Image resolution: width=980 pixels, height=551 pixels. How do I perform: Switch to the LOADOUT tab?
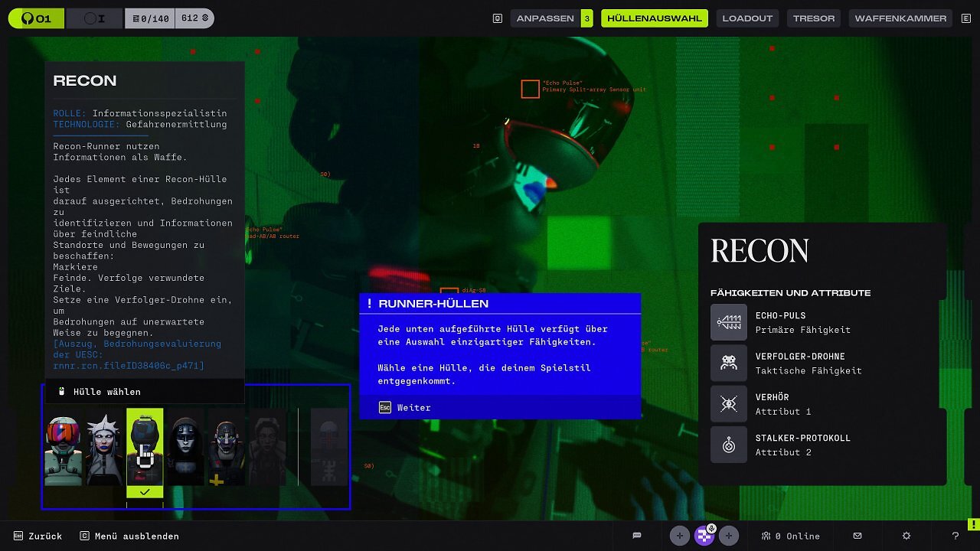pyautogui.click(x=747, y=18)
